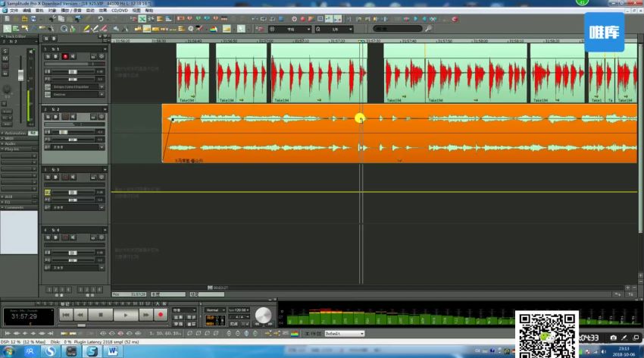Open the track 2 name dropdown arrow

pos(105,109)
